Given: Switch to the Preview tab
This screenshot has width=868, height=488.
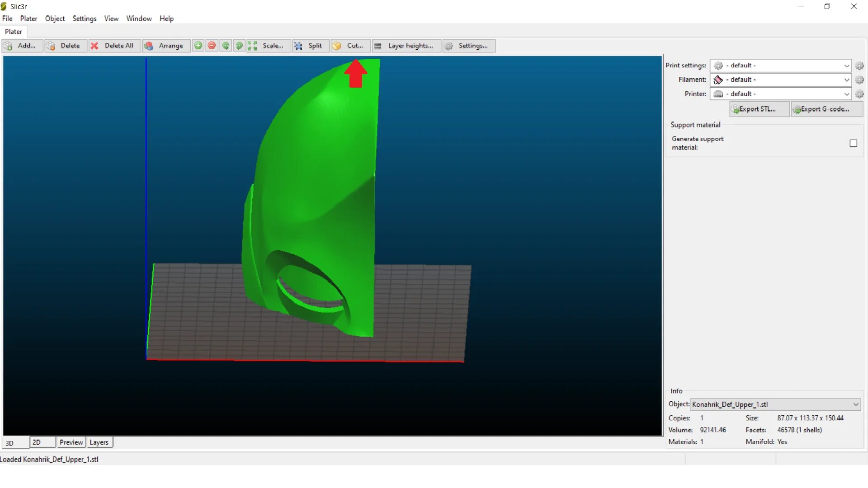Looking at the screenshot, I should (71, 442).
